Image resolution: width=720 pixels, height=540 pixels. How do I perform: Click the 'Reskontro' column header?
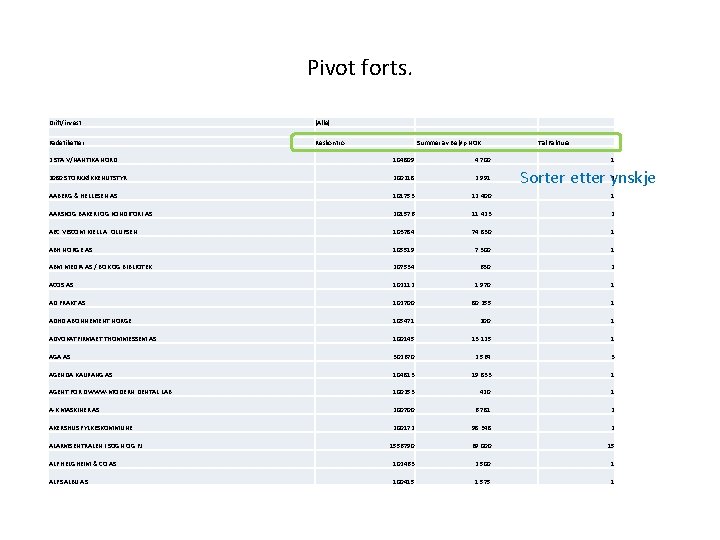[x=331, y=143]
